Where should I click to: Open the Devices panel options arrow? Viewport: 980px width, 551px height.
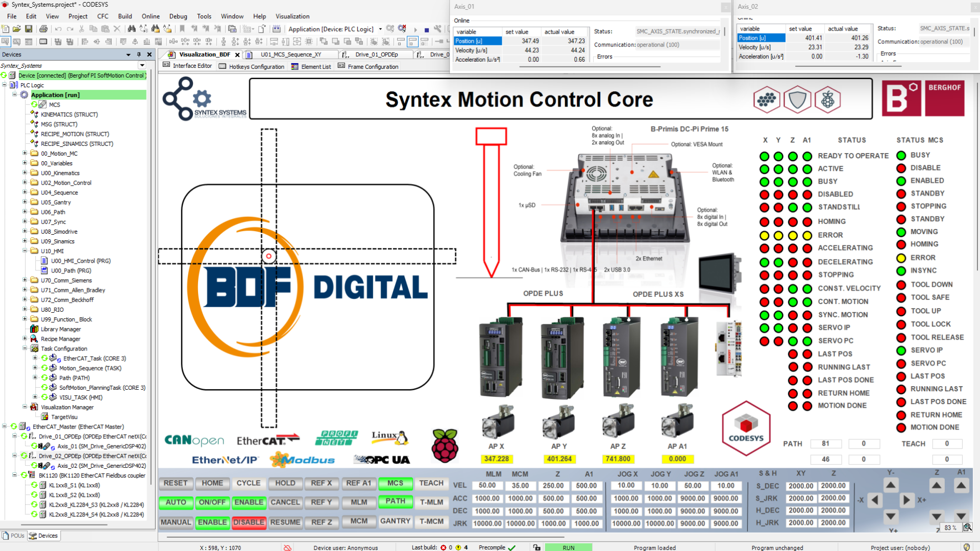pyautogui.click(x=128, y=55)
